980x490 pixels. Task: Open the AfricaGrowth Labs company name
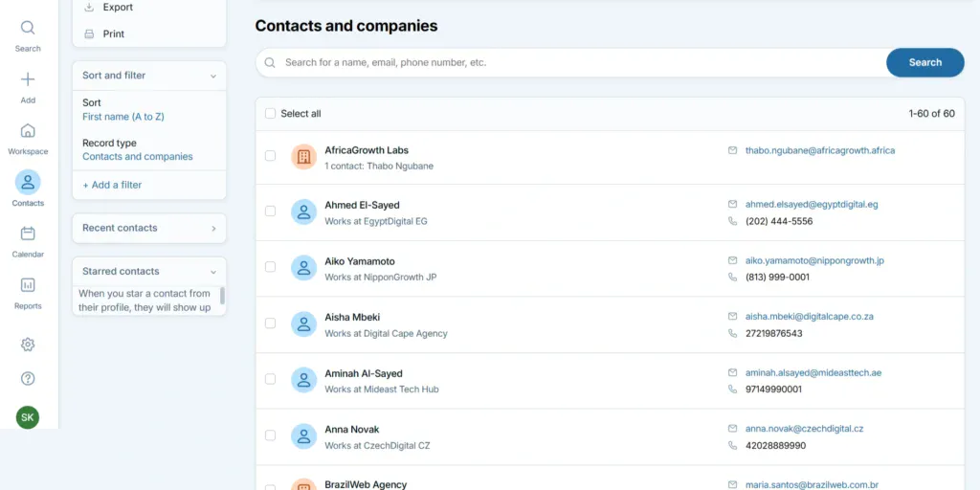click(x=367, y=150)
